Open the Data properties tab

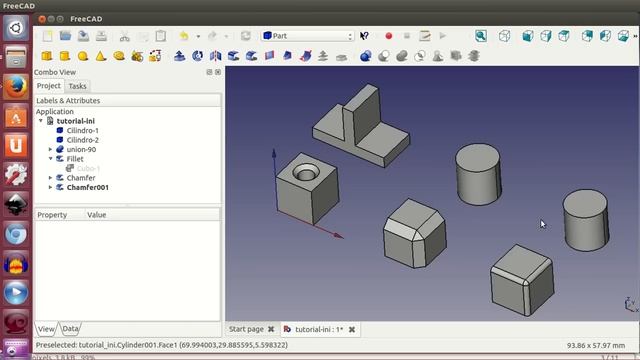coord(70,328)
